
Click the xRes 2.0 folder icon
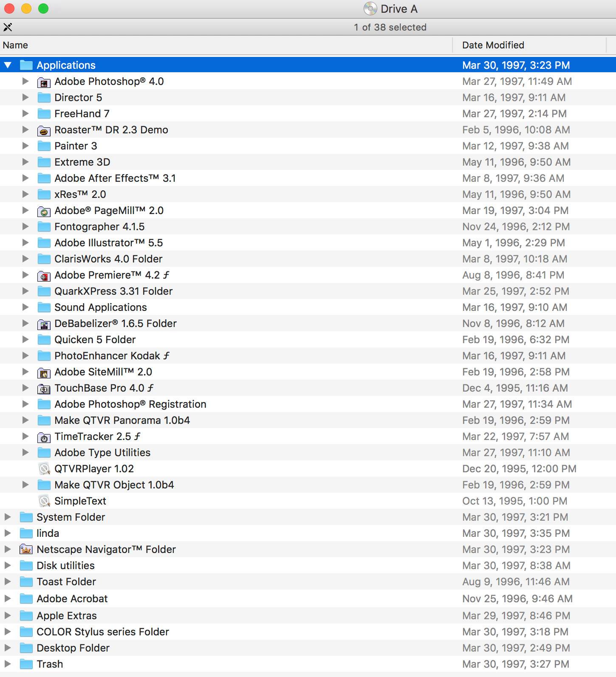pos(44,195)
